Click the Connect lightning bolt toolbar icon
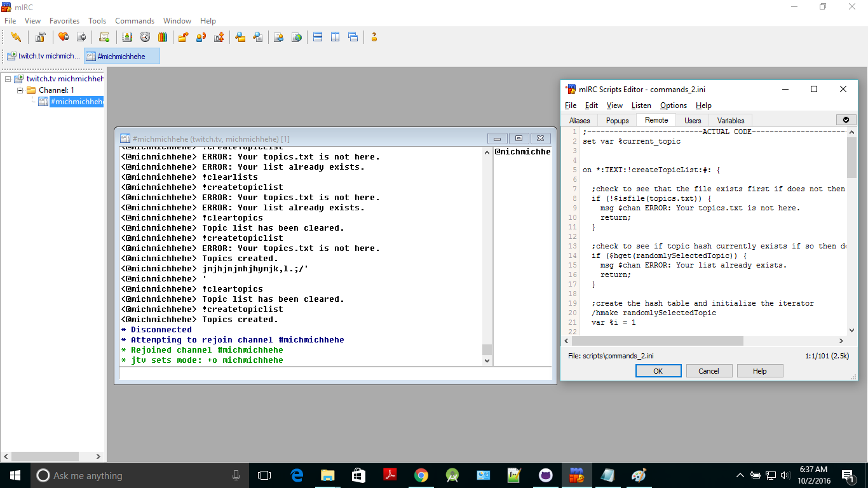868x488 pixels. pyautogui.click(x=16, y=37)
